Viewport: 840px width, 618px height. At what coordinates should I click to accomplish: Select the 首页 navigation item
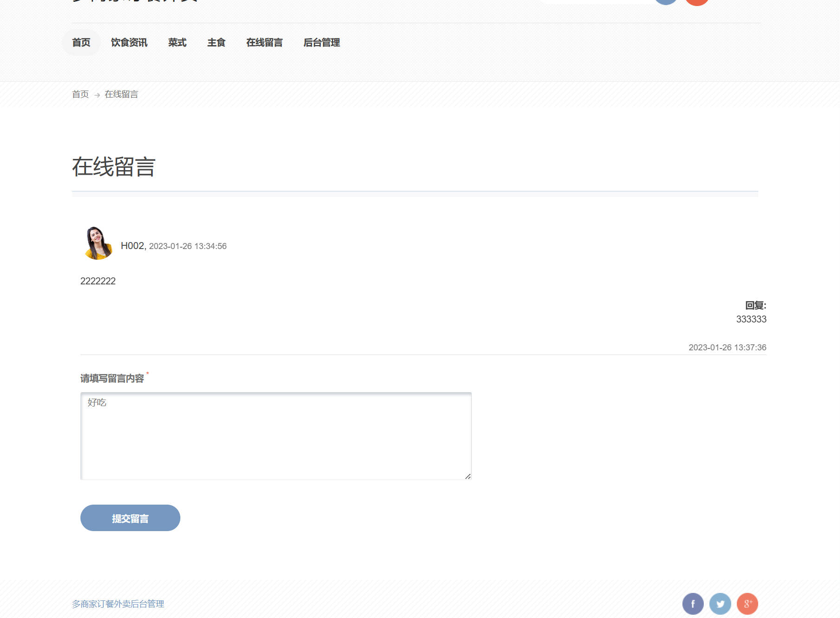click(81, 42)
